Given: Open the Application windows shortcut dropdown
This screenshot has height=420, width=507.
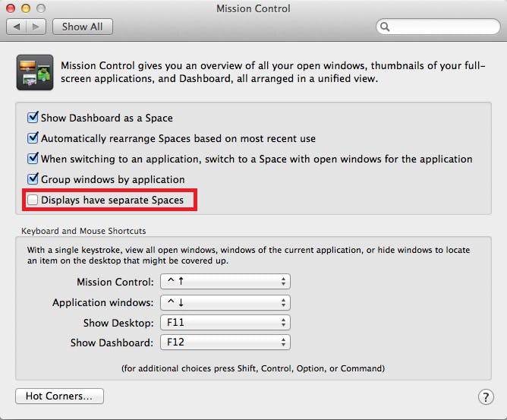Looking at the screenshot, I should [x=225, y=302].
